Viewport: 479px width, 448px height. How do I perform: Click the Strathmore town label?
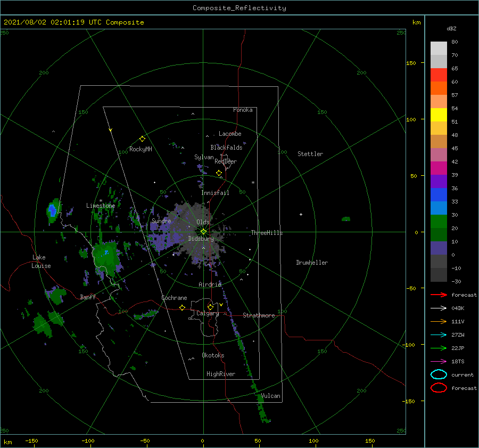259,315
